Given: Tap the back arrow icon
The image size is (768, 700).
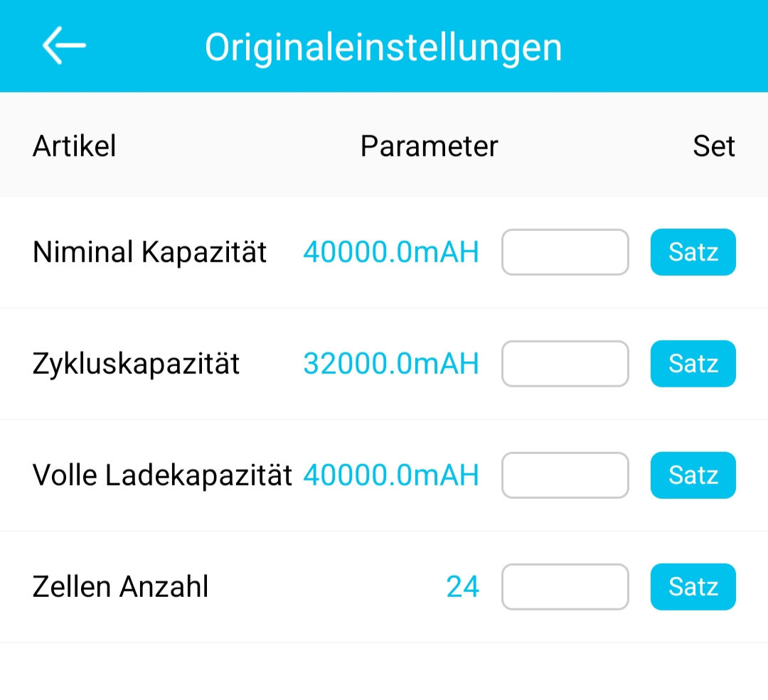Looking at the screenshot, I should coord(64,46).
